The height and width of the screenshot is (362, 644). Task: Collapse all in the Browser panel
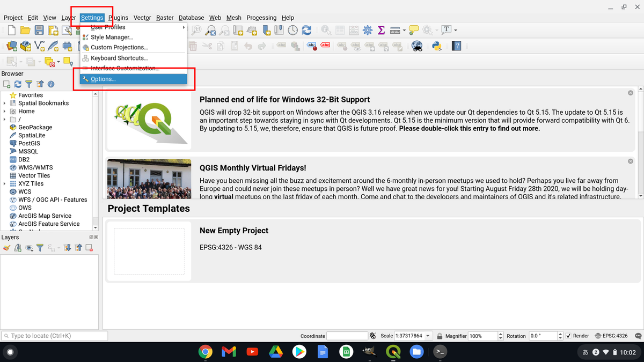tap(40, 84)
